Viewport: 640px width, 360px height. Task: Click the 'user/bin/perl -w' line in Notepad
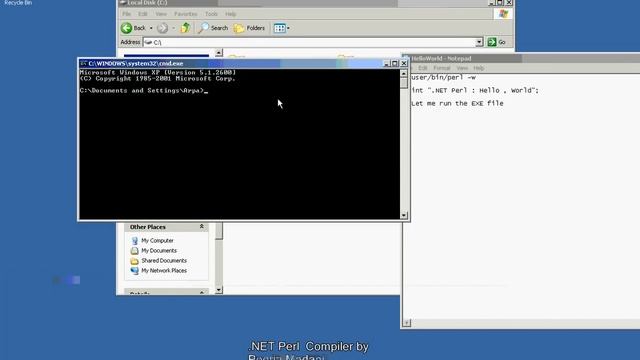(443, 77)
